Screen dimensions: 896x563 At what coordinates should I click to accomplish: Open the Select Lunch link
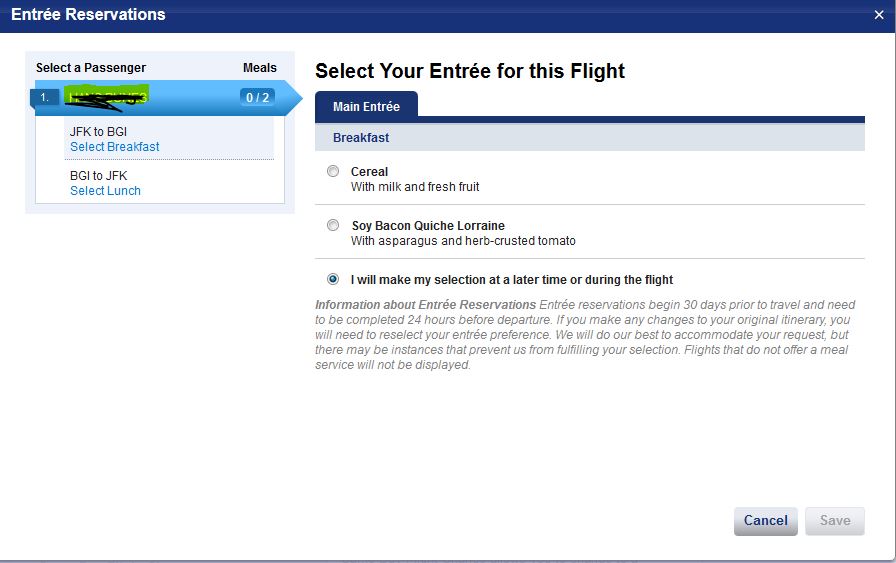click(x=105, y=191)
